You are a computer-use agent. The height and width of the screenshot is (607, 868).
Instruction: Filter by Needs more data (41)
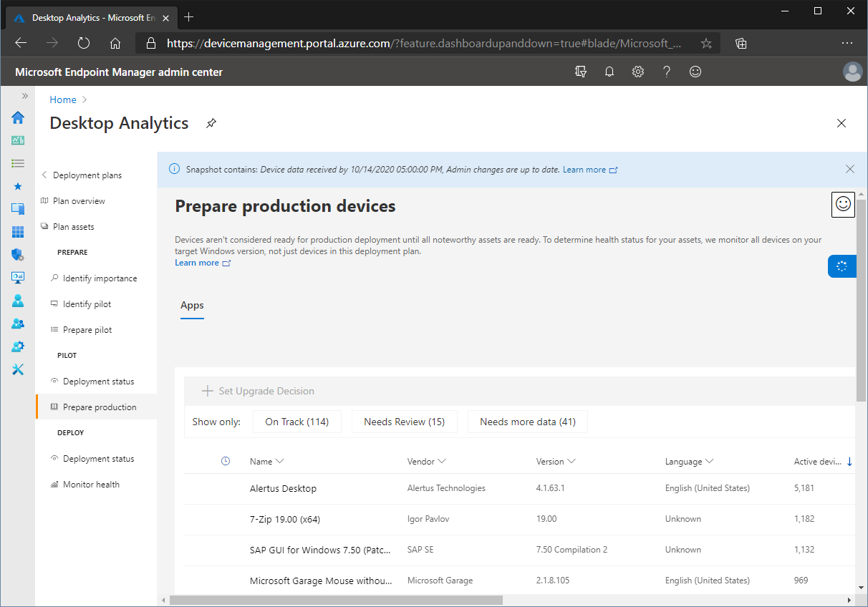tap(528, 422)
